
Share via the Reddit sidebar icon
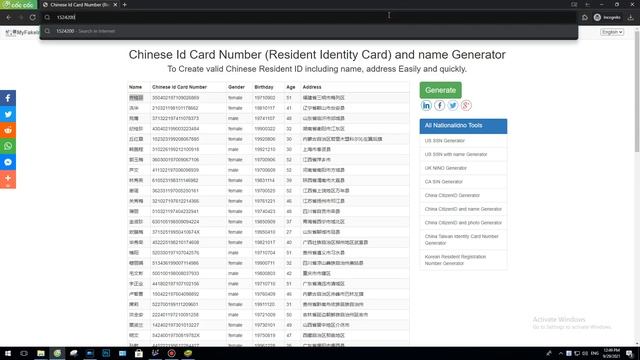(8, 130)
